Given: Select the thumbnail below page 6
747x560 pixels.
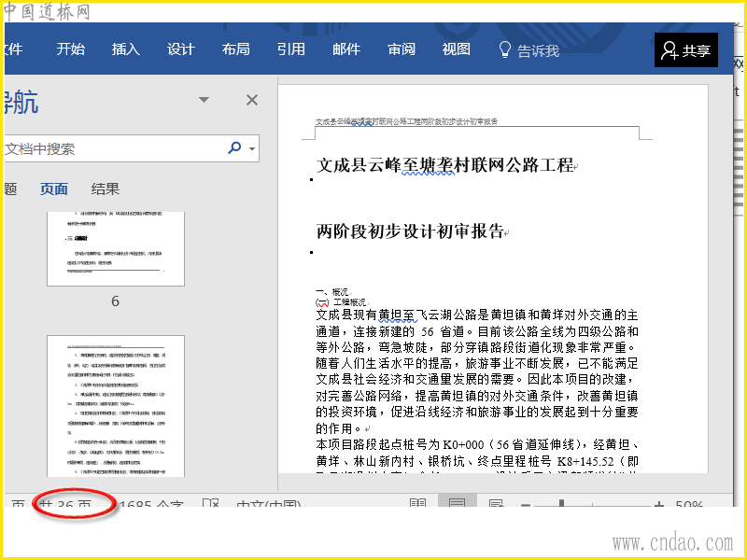Looking at the screenshot, I should tap(116, 406).
